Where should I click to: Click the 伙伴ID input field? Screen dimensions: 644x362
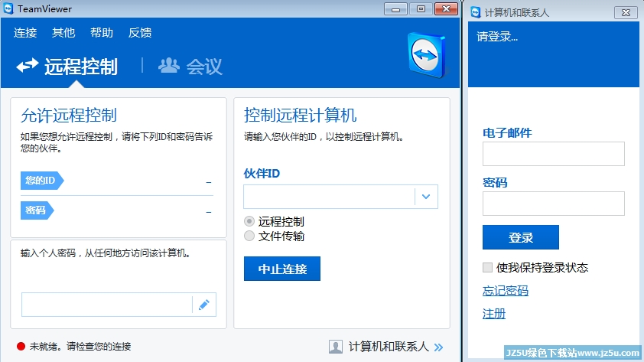(329, 197)
